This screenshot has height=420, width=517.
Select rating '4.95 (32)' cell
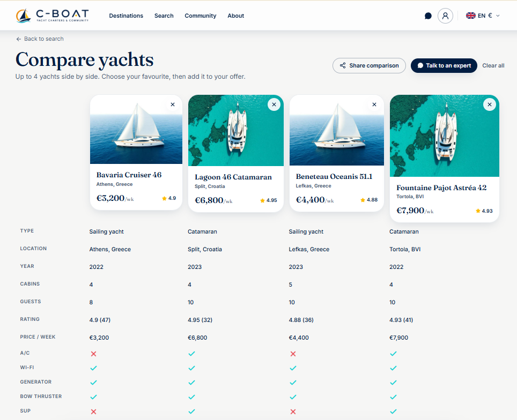tap(200, 320)
